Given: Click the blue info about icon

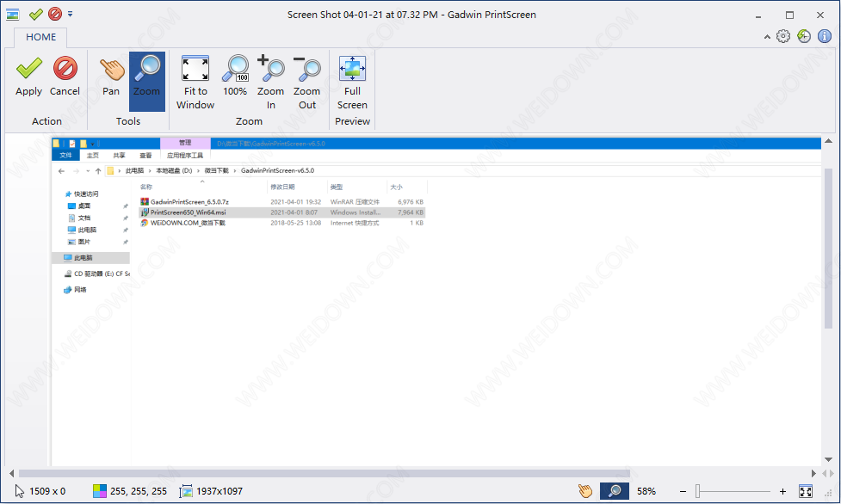Looking at the screenshot, I should click(825, 36).
